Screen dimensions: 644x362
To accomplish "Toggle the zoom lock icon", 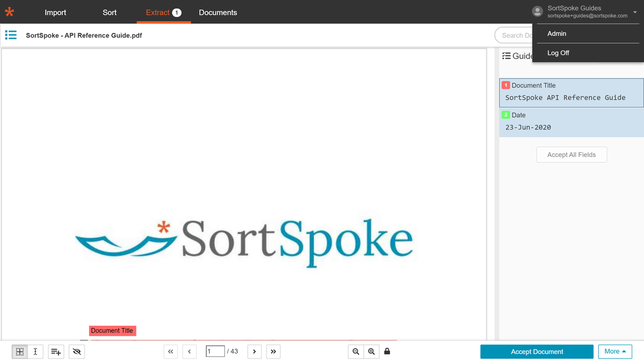I will (387, 351).
